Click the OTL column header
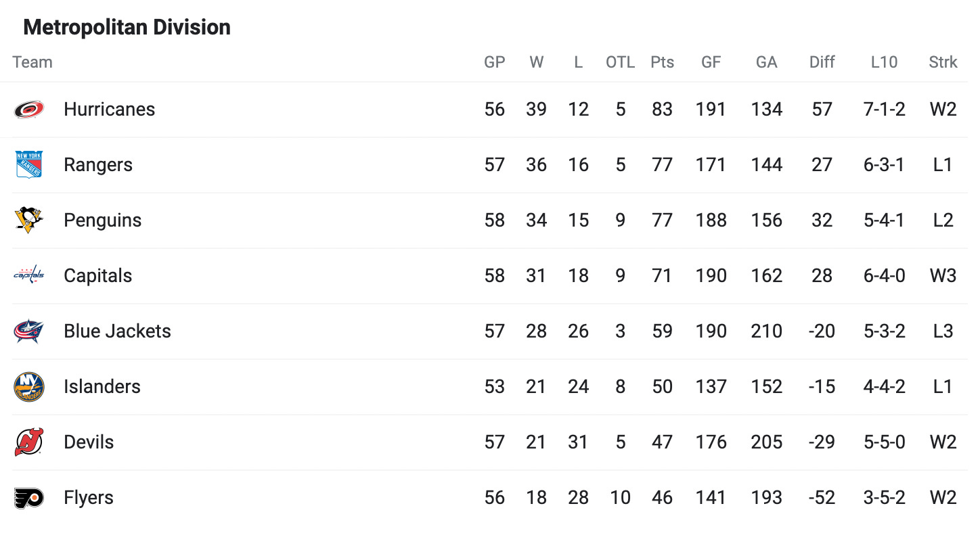 click(621, 62)
